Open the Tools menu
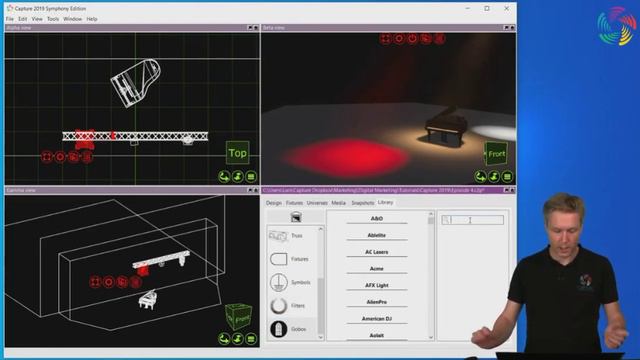 [53, 19]
